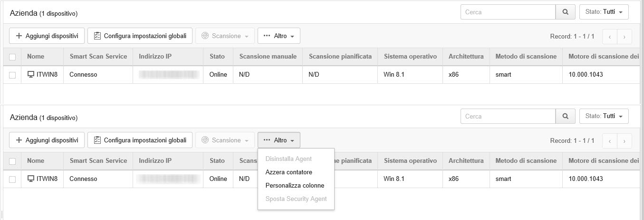Click the search magnifier icon in the upper panel
Image resolution: width=644 pixels, height=220 pixels.
[565, 12]
